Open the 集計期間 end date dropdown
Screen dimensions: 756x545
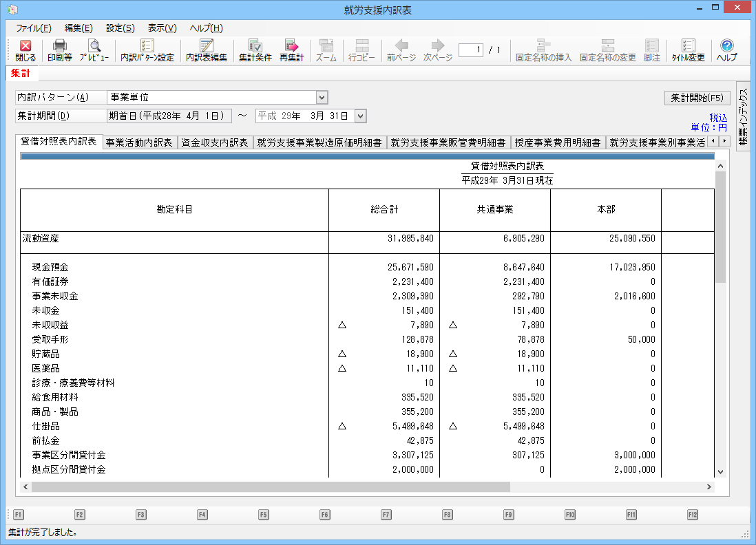pos(360,116)
